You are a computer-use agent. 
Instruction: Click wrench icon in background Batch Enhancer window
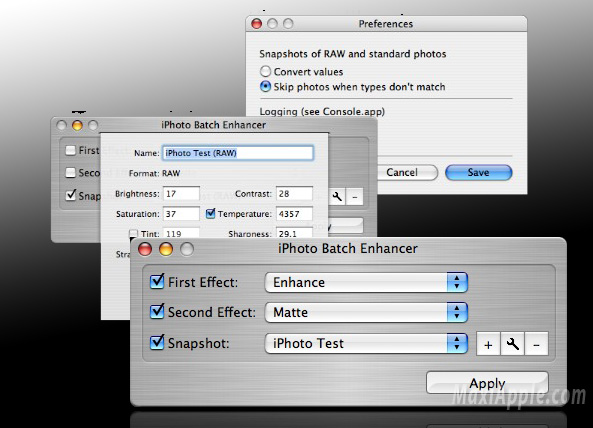tap(337, 197)
